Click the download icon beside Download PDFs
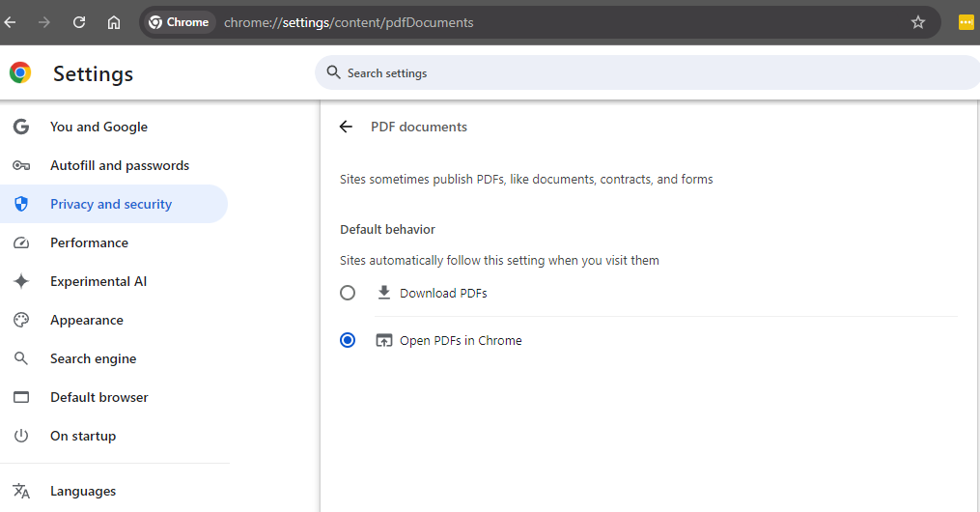The image size is (980, 512). [383, 293]
